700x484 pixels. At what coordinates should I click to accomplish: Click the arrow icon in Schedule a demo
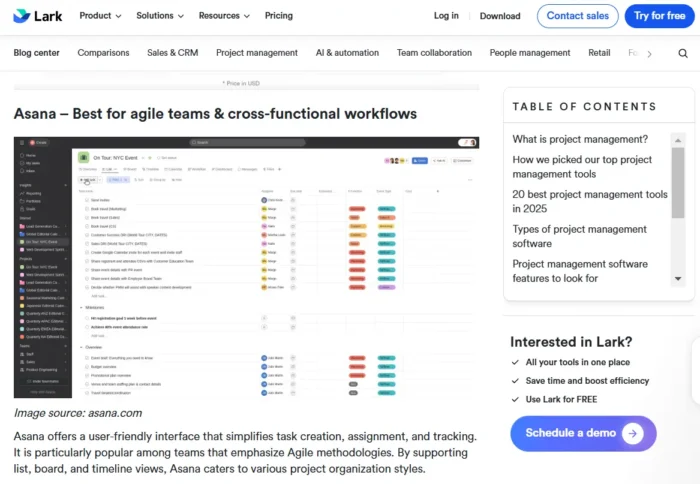(631, 433)
